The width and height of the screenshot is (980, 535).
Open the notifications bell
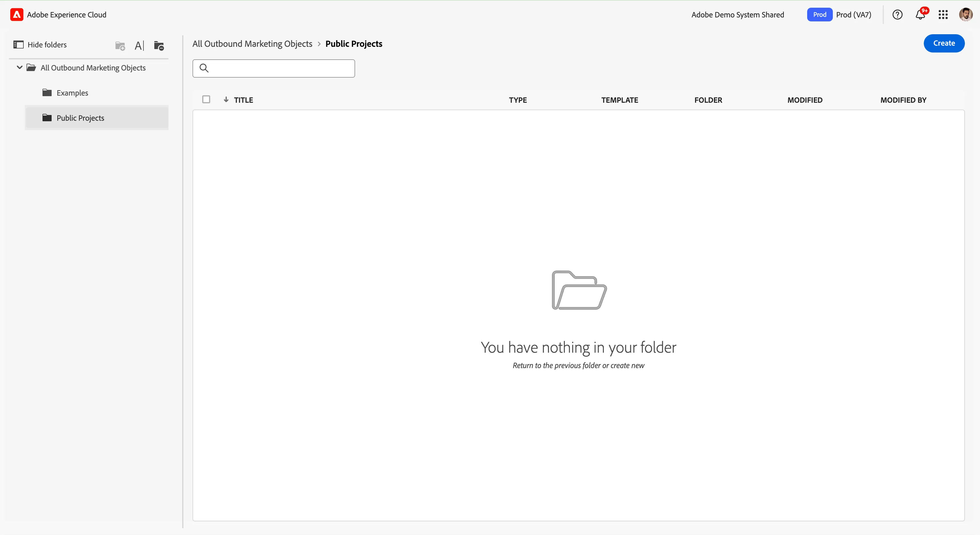point(920,15)
